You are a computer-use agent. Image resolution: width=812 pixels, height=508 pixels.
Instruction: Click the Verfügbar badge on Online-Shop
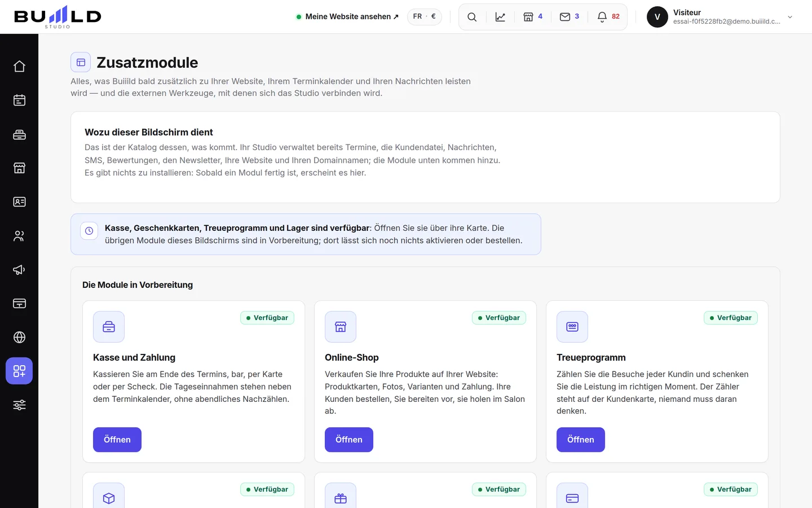point(499,318)
